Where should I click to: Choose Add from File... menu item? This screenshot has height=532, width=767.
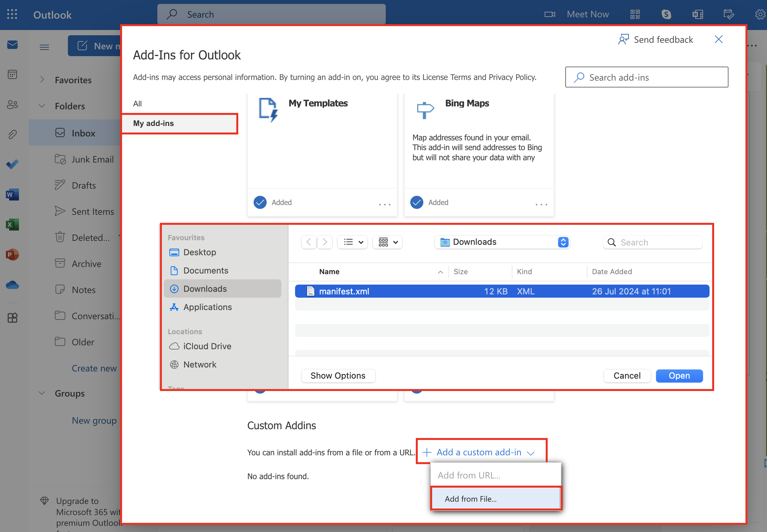pyautogui.click(x=495, y=499)
